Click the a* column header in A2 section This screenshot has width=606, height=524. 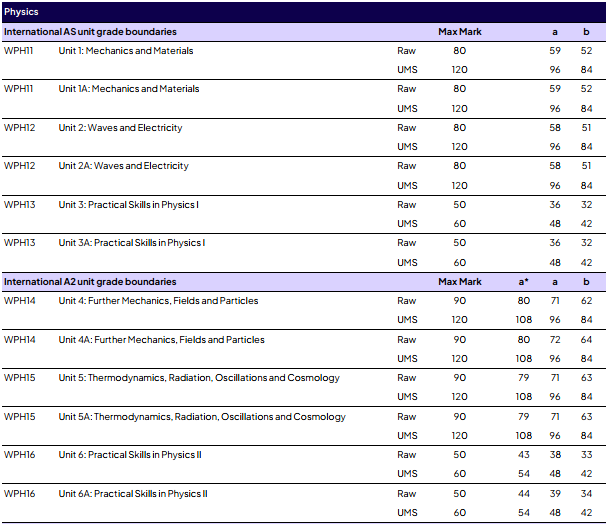(524, 282)
